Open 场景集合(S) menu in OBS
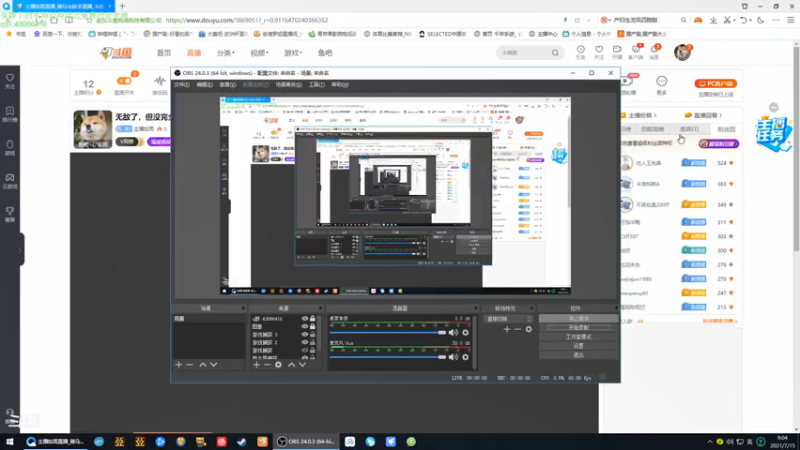 (289, 85)
